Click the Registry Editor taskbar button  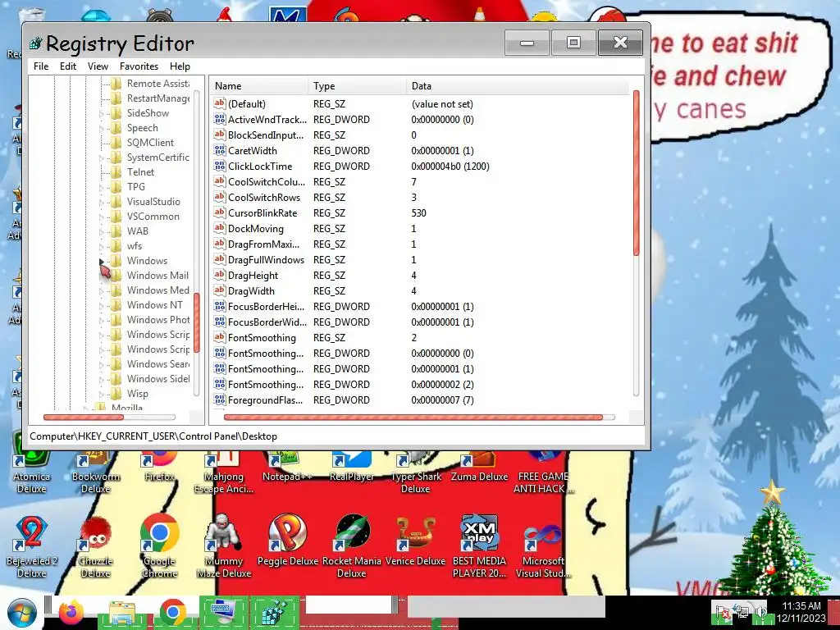tap(274, 612)
